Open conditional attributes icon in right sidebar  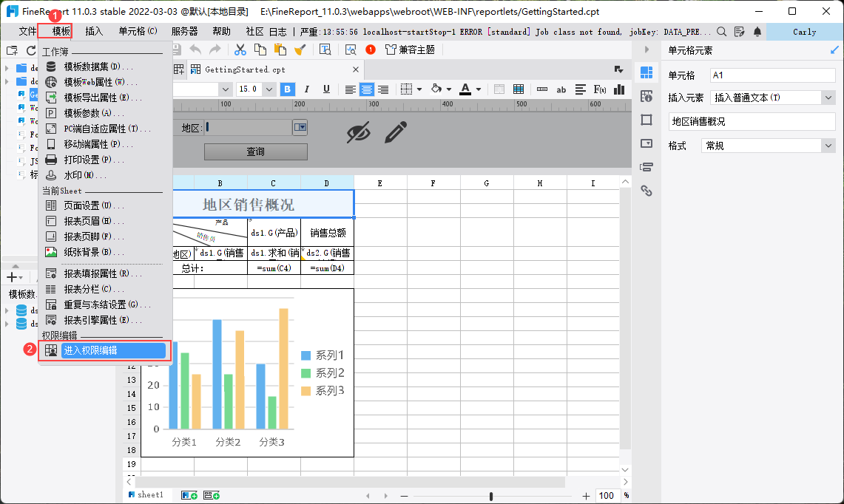click(646, 167)
